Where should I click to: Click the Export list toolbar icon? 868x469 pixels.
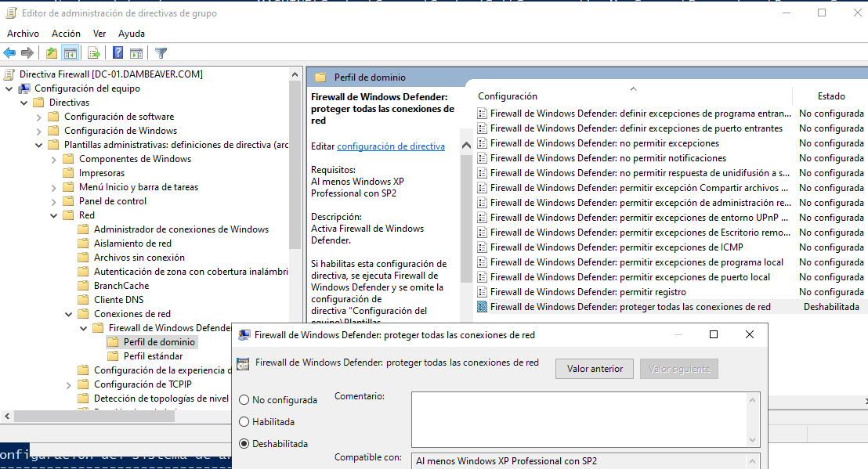[93, 53]
